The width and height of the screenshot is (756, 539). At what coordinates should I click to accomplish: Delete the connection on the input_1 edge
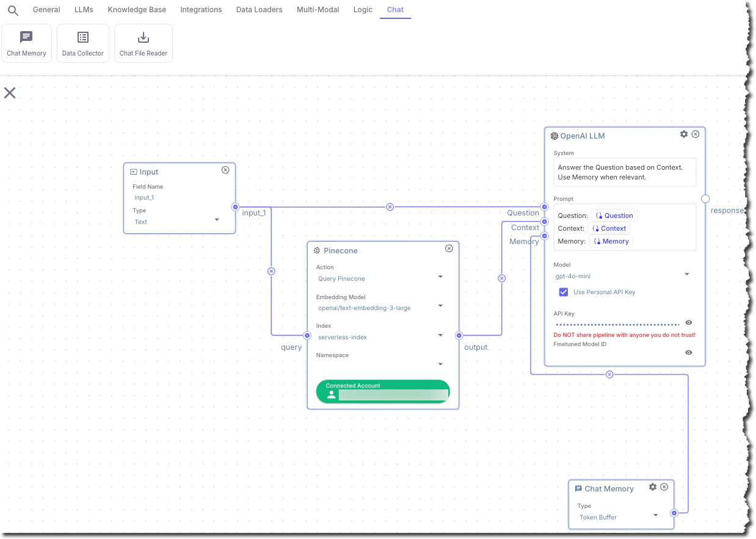390,206
